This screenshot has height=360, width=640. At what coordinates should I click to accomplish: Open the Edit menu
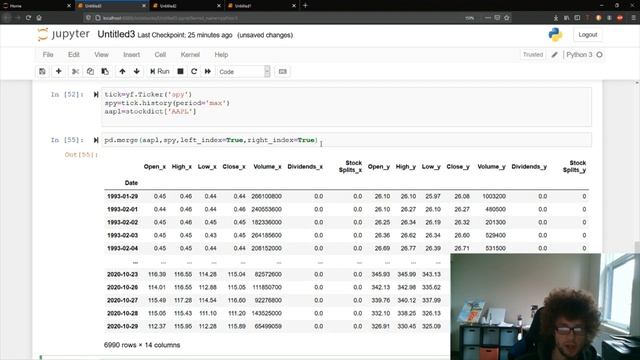[x=74, y=55]
